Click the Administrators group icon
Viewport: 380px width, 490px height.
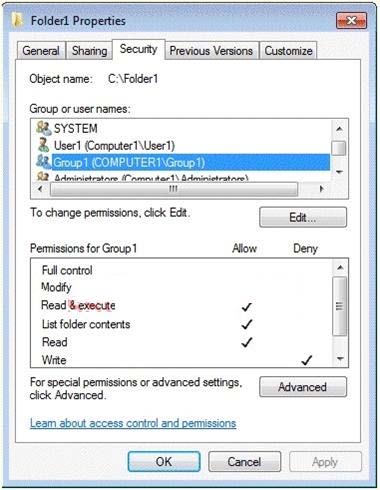(x=43, y=177)
